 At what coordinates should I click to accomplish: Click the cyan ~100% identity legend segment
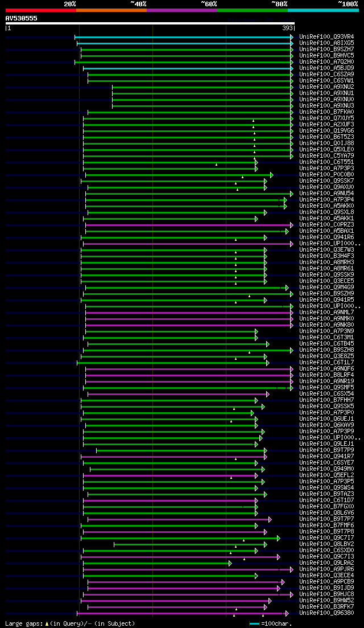[323, 10]
